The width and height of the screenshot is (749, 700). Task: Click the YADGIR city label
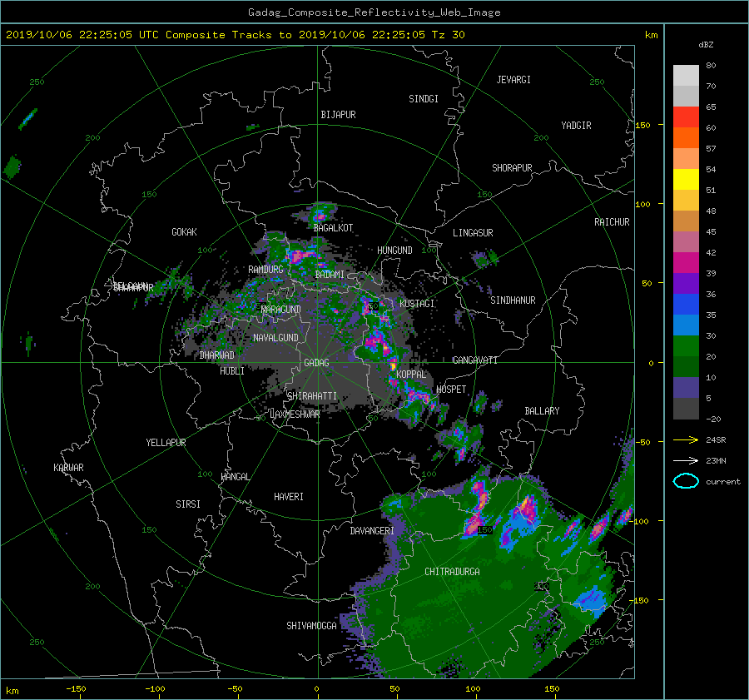click(x=576, y=125)
